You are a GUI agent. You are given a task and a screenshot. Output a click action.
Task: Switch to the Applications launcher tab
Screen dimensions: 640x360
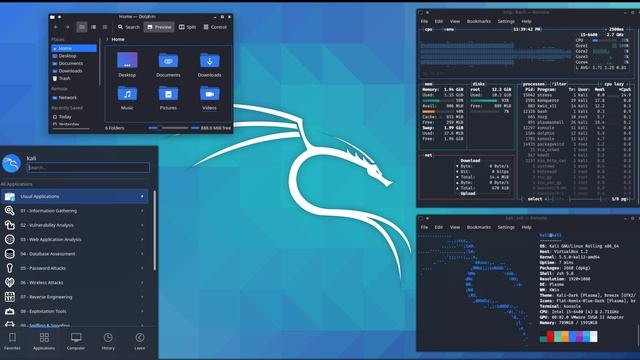44,341
